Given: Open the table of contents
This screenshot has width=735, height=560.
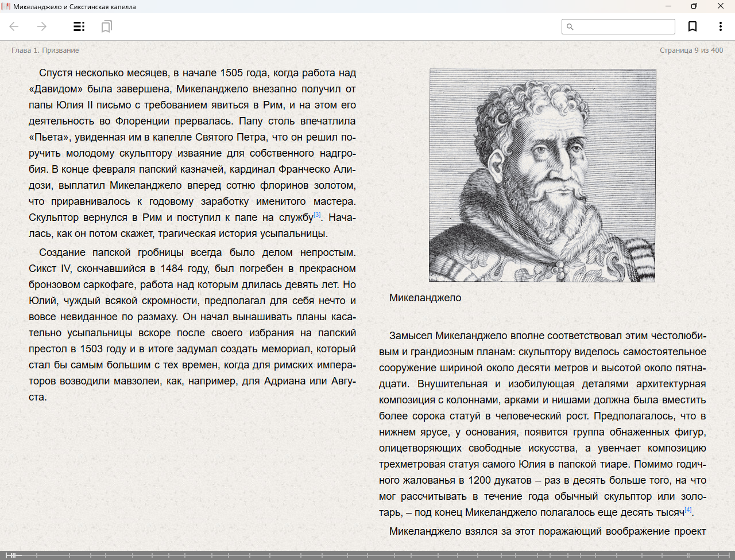Looking at the screenshot, I should click(79, 26).
